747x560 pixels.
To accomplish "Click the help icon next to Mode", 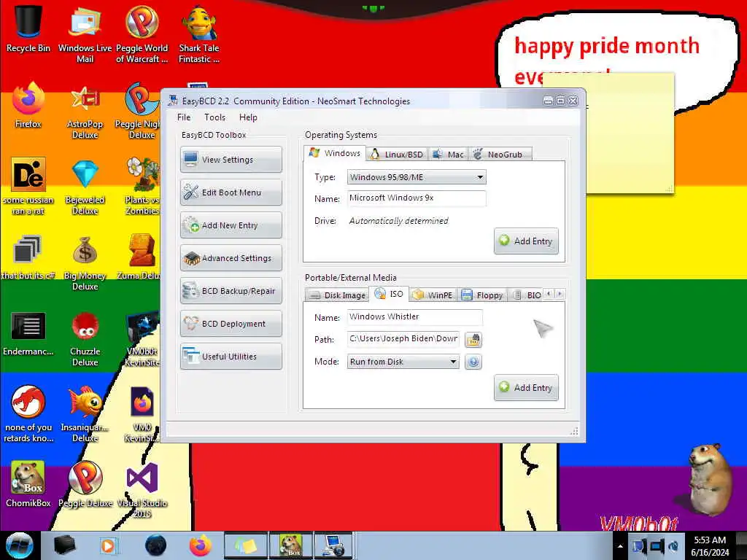I will tap(473, 362).
